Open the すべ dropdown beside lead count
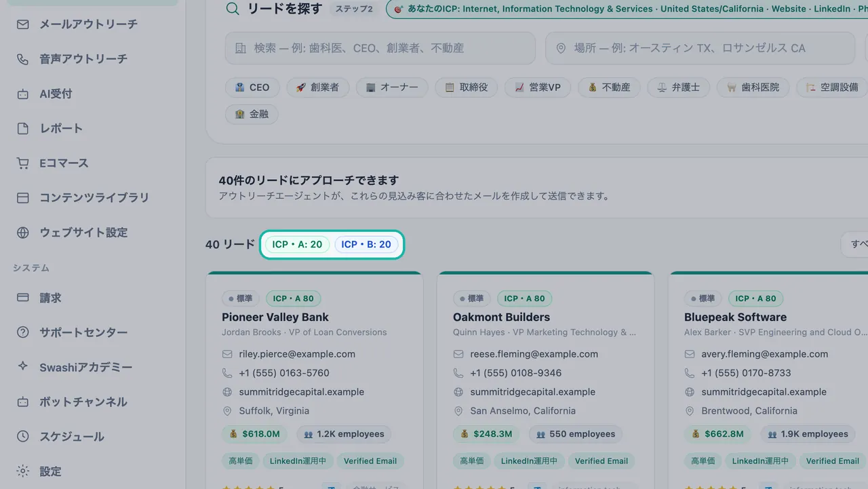 point(854,244)
